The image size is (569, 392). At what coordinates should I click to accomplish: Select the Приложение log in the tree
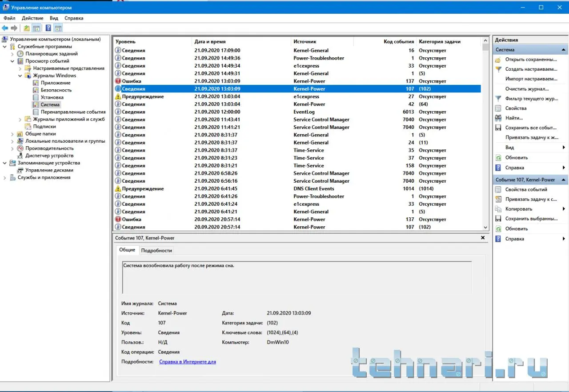click(x=56, y=83)
